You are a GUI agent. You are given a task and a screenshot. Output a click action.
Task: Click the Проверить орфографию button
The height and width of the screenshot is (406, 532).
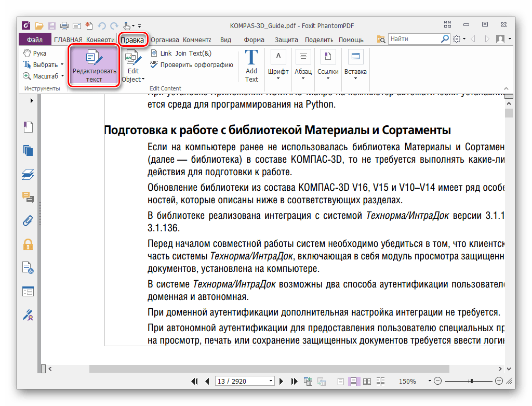coord(198,63)
